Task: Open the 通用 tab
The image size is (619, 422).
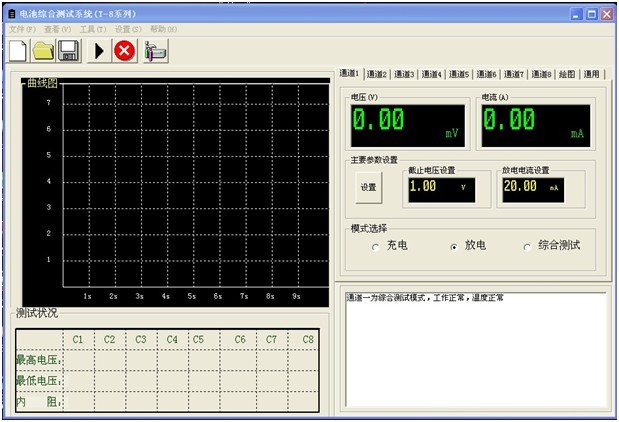Action: (x=592, y=74)
